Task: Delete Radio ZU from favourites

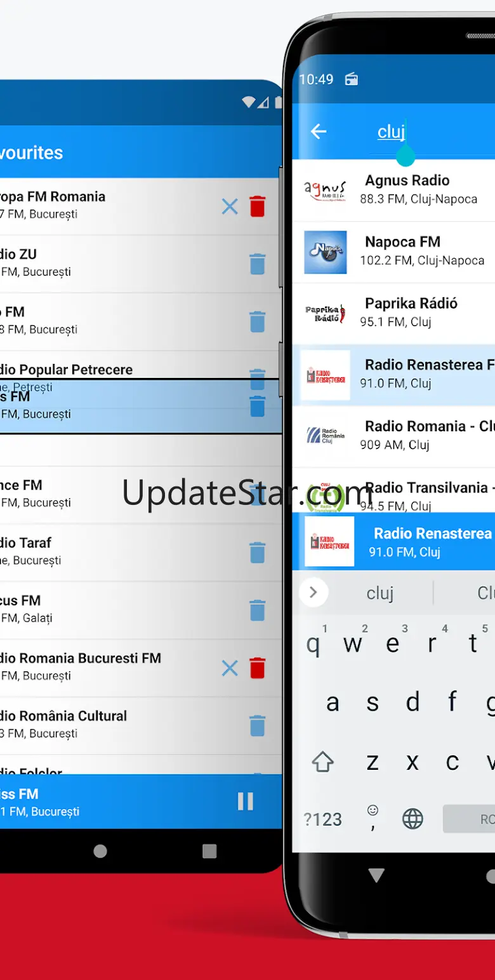Action: (257, 264)
